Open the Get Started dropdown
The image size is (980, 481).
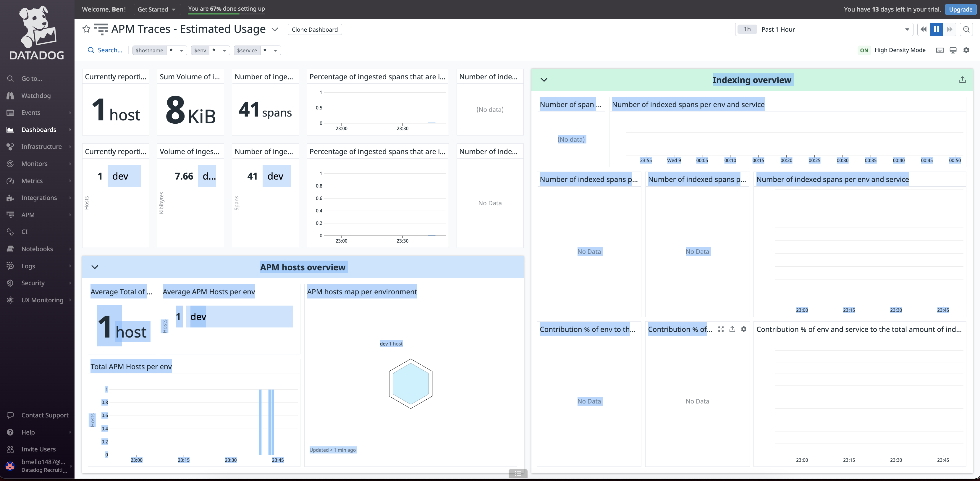[156, 9]
